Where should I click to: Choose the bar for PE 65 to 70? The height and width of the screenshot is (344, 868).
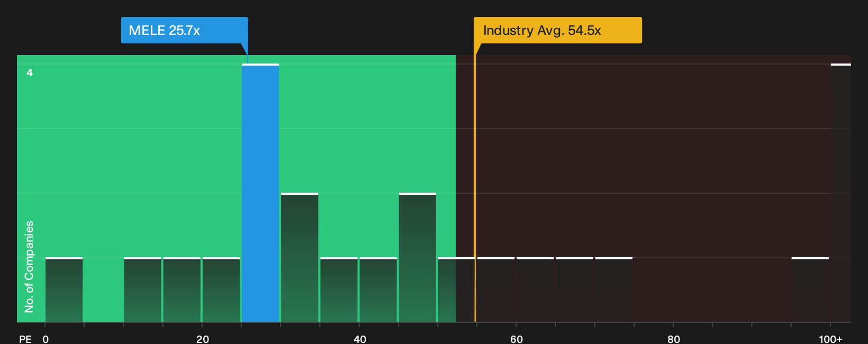[x=574, y=289]
